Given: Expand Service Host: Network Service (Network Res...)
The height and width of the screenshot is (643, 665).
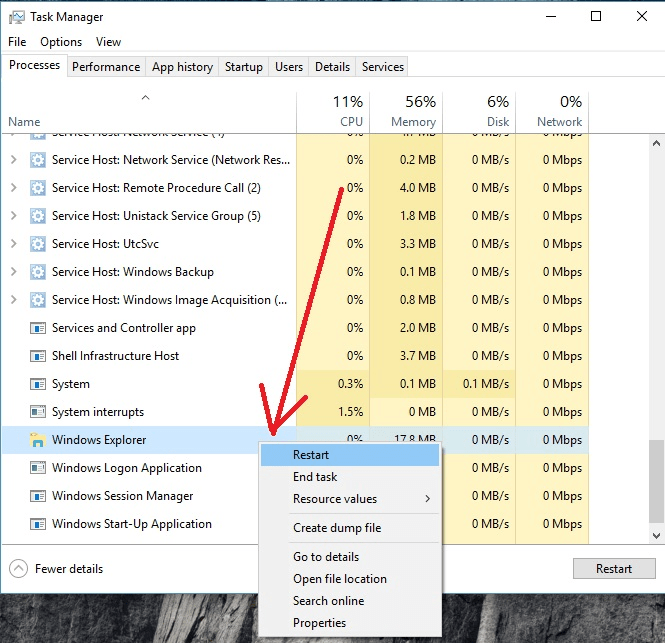Looking at the screenshot, I should [14, 160].
